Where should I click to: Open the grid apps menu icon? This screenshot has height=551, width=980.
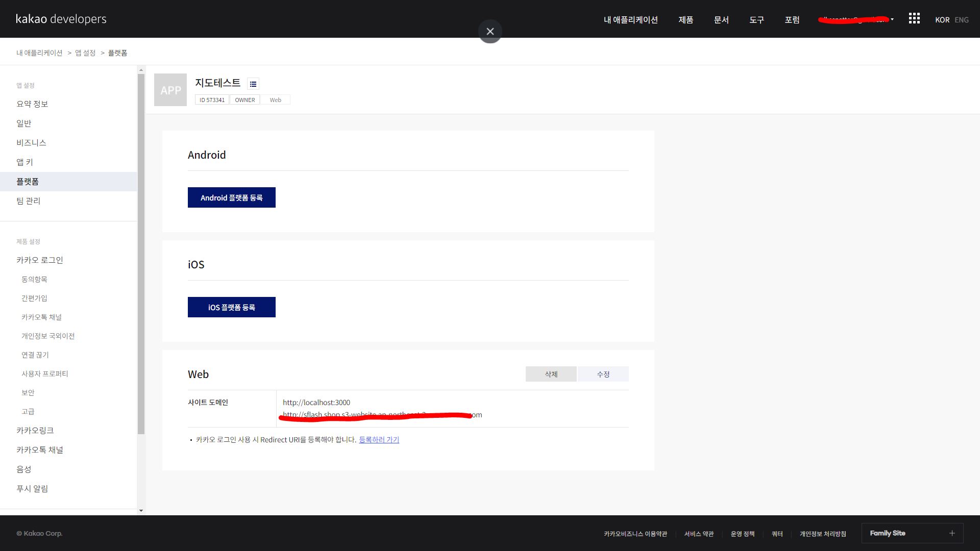(914, 19)
